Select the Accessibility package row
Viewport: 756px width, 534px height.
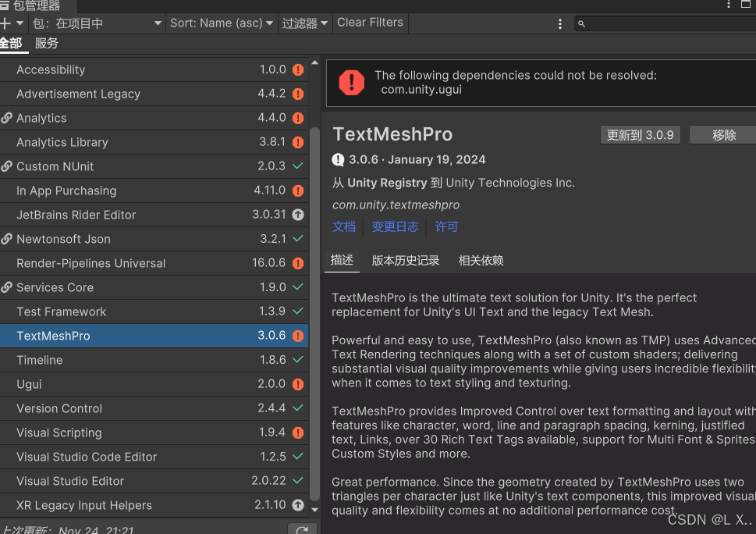154,69
